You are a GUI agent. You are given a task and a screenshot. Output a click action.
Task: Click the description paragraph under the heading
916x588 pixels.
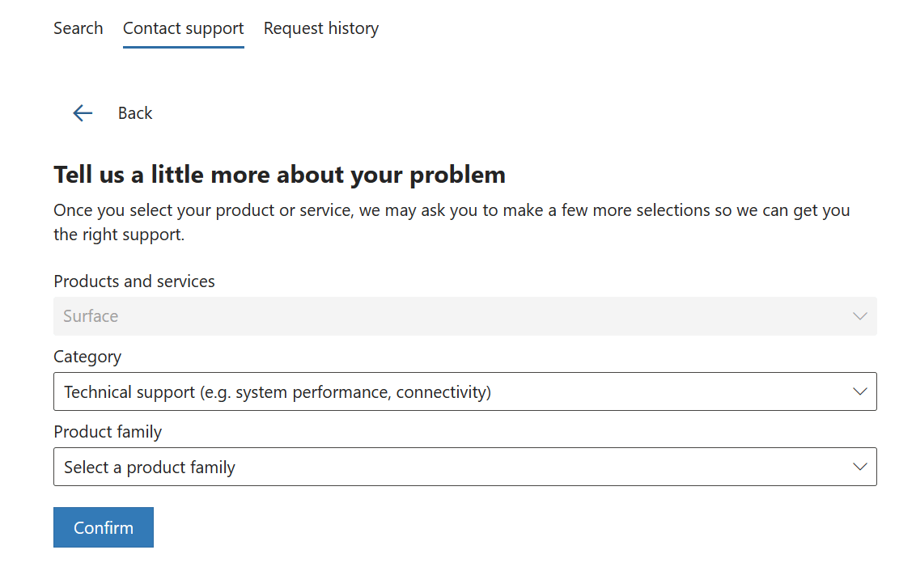coord(452,222)
